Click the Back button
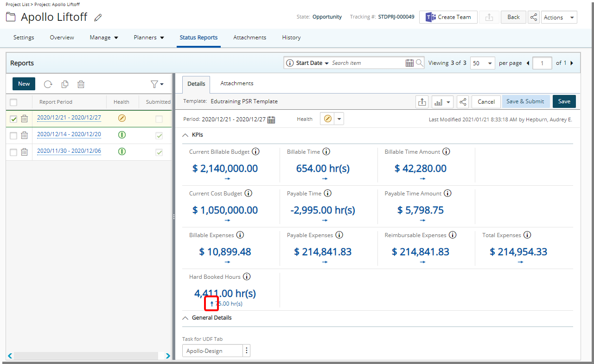Image resolution: width=594 pixels, height=364 pixels. tap(513, 17)
